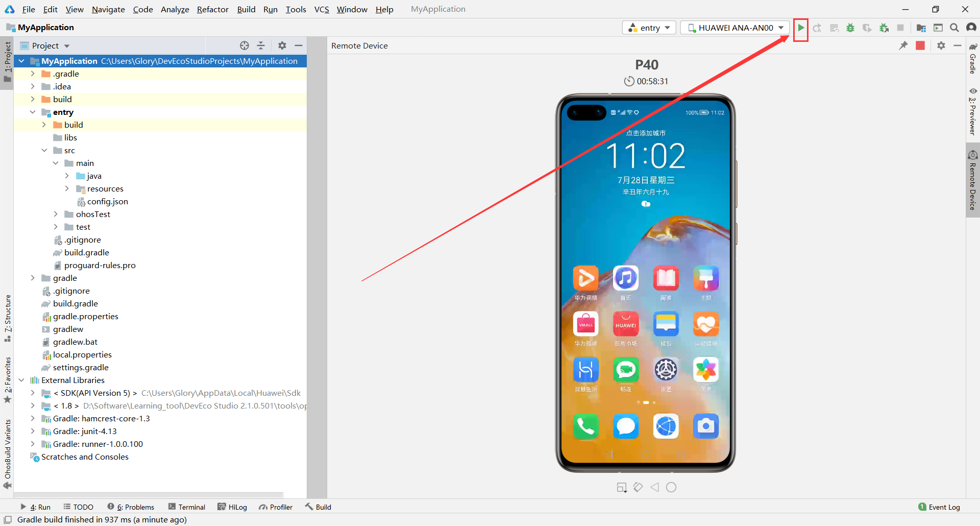Viewport: 980px width, 526px height.
Task: Open the Terminal tool tab
Action: (187, 507)
